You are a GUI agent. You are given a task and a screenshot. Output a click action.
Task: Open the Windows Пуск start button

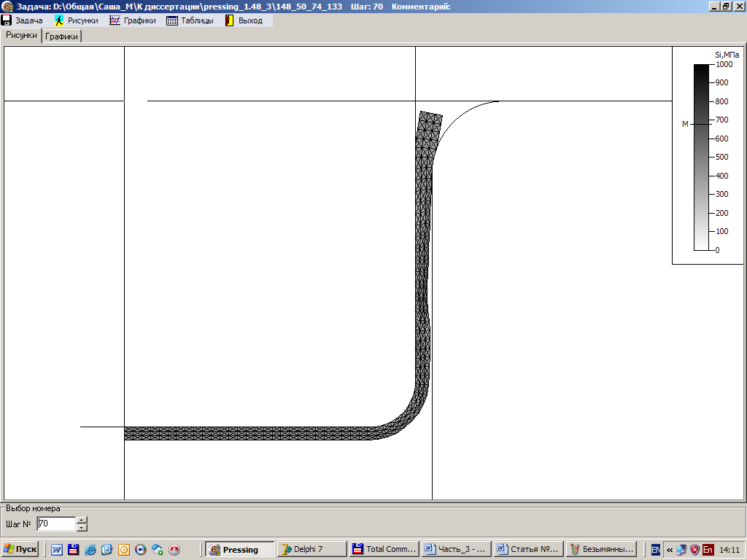(20, 549)
